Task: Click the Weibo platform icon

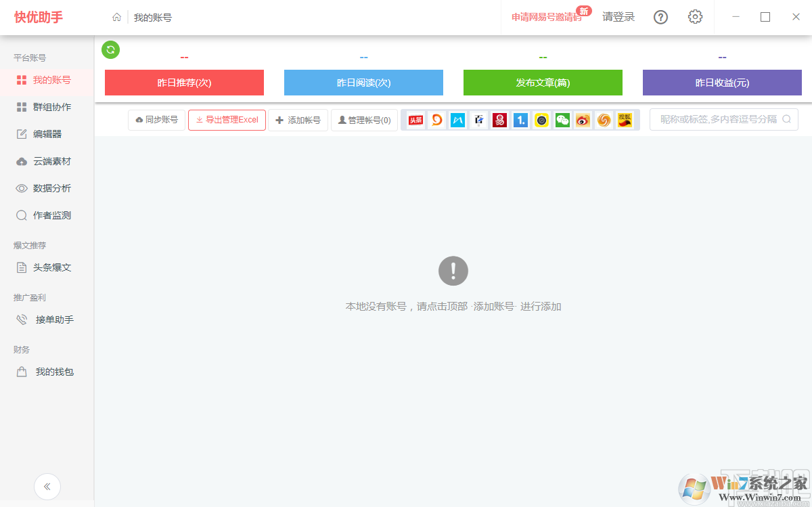Action: [583, 120]
